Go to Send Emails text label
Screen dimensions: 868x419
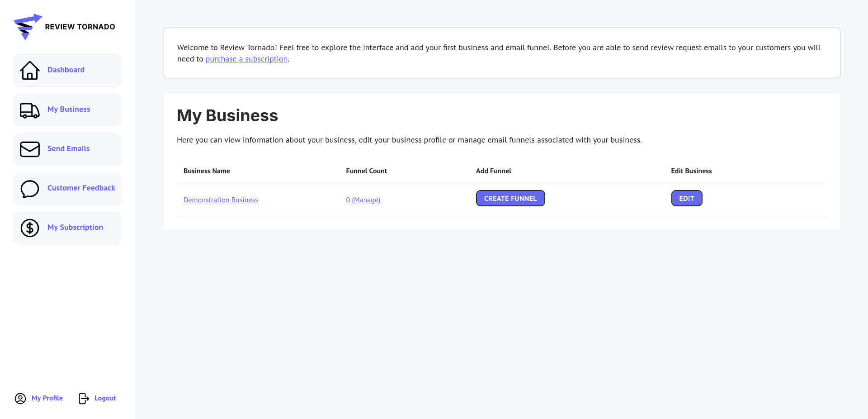click(68, 148)
